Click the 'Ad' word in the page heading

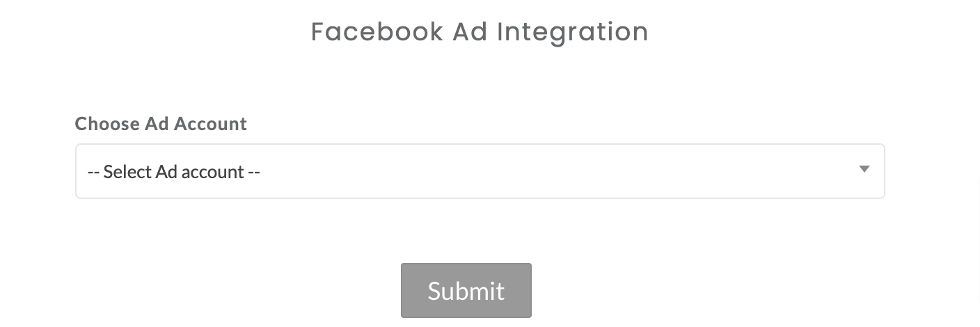pyautogui.click(x=470, y=32)
